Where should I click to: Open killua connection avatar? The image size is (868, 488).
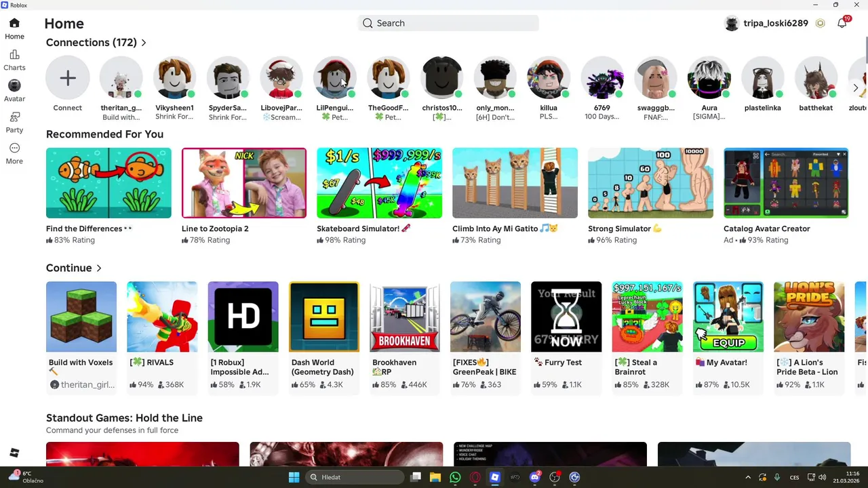pyautogui.click(x=549, y=78)
